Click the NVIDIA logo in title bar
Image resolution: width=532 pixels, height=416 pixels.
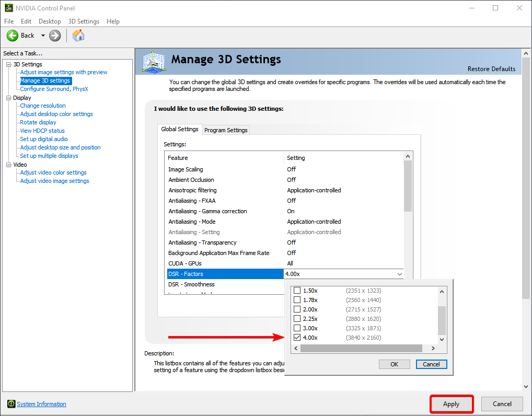[9, 8]
